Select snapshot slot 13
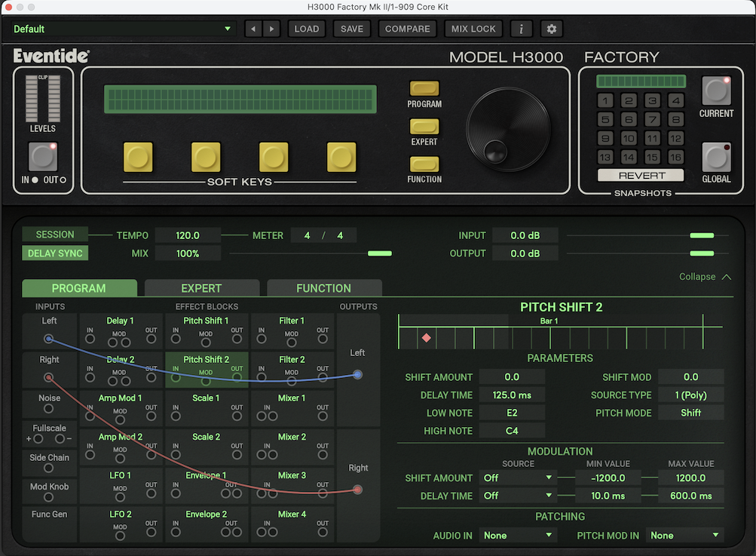 tap(605, 158)
